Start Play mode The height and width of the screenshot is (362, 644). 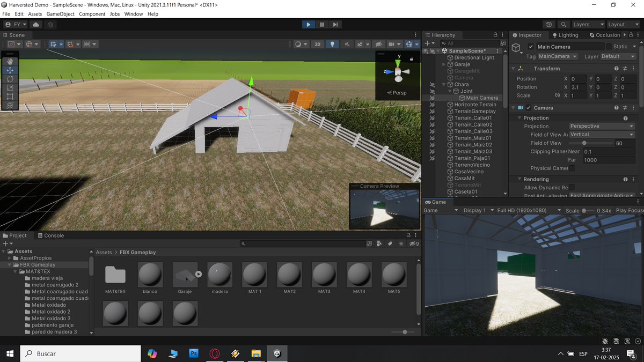308,24
